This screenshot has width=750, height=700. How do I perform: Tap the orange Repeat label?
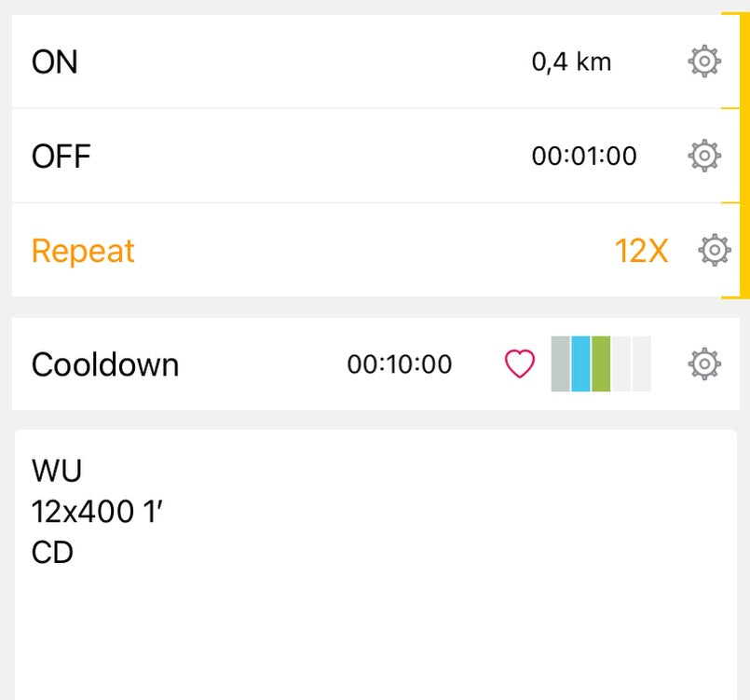[x=83, y=251]
